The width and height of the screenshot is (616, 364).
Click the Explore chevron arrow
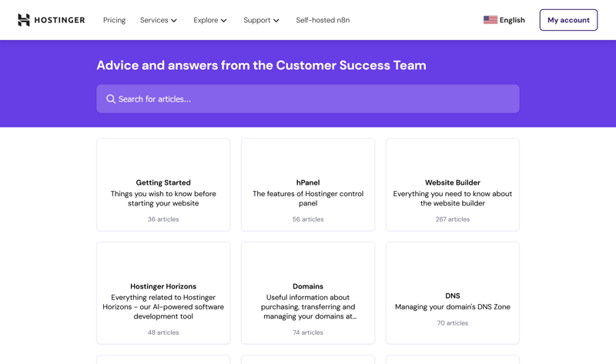click(224, 21)
